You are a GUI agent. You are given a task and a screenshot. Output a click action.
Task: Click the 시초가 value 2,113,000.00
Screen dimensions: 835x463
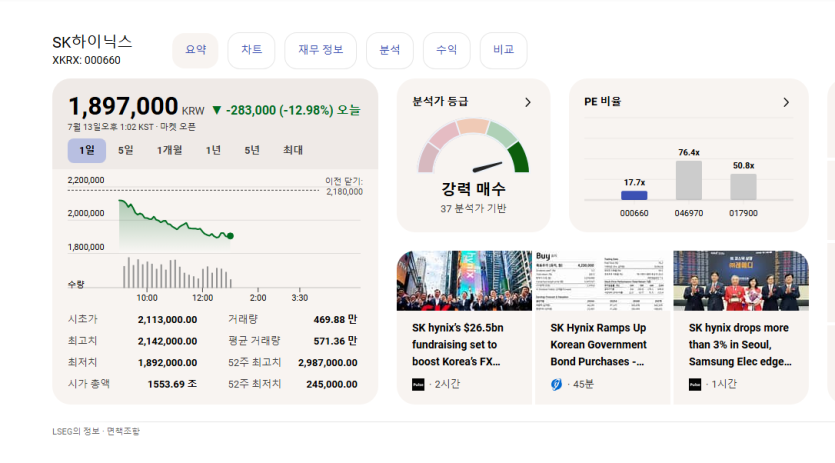click(x=167, y=320)
